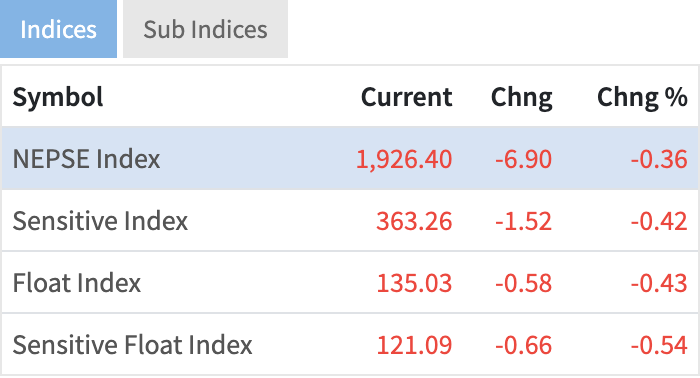Screen dimensions: 700x378
Task: Click NEPSE current value 1,926.40
Action: [x=404, y=159]
